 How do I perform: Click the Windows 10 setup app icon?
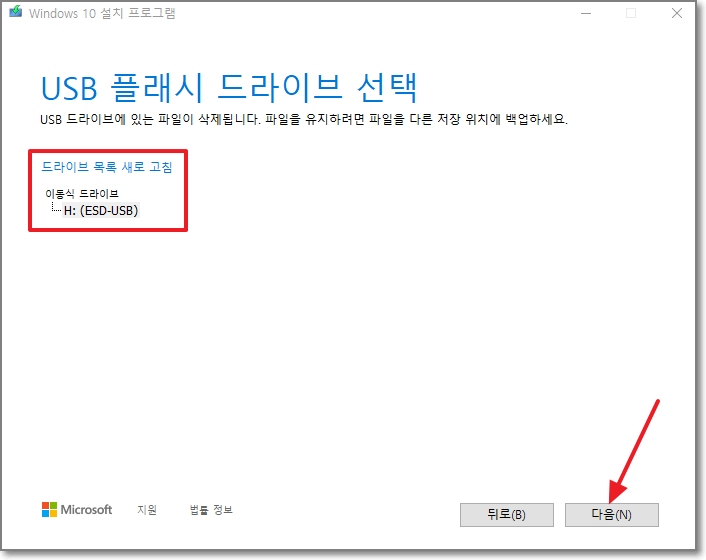pyautogui.click(x=16, y=11)
